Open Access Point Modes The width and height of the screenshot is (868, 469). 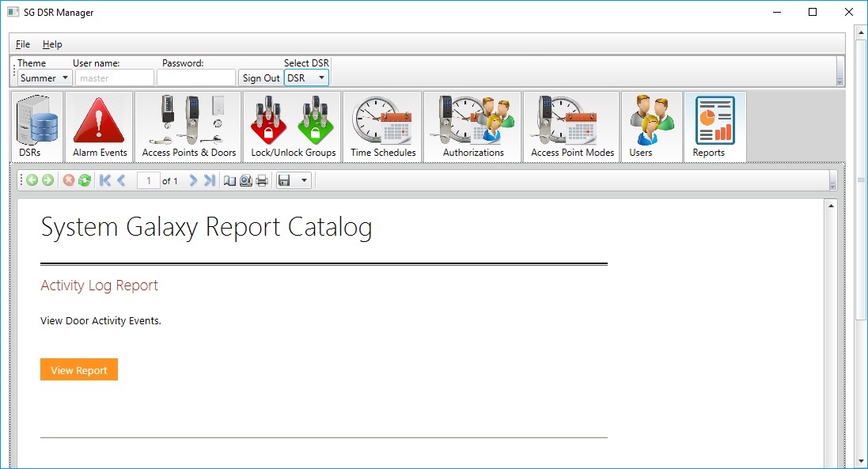pyautogui.click(x=572, y=127)
